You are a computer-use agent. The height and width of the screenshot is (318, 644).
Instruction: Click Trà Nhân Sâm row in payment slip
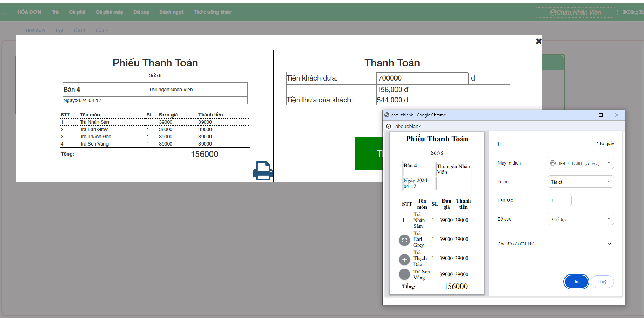click(155, 122)
